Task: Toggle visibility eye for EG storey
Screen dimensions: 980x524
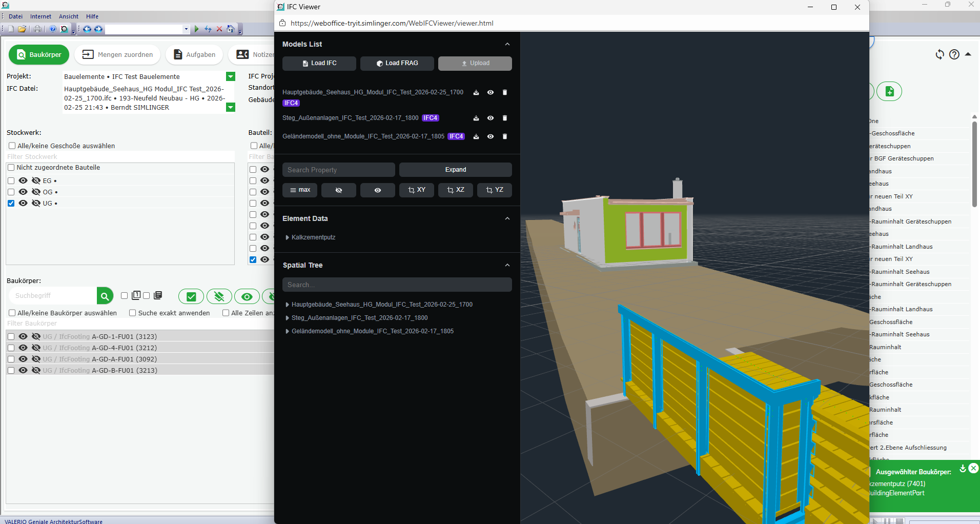Action: pos(23,180)
